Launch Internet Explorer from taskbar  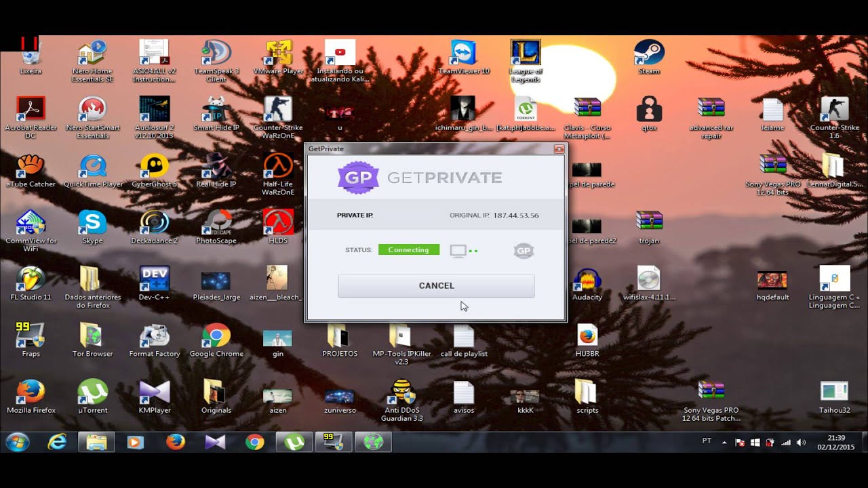(x=57, y=442)
